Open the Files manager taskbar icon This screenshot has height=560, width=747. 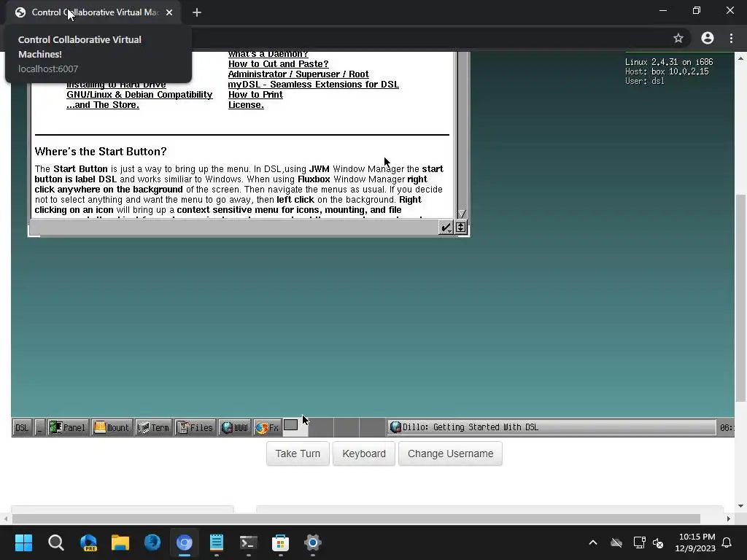coord(195,427)
